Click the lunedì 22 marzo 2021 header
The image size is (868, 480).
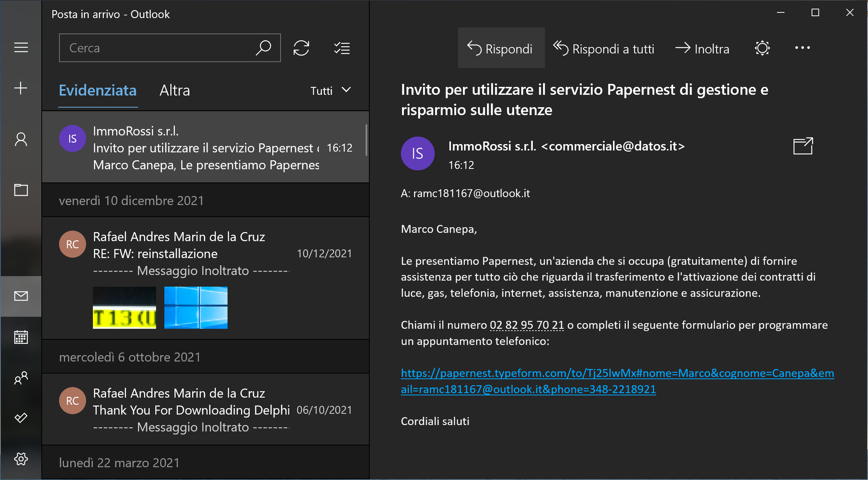[x=205, y=462]
